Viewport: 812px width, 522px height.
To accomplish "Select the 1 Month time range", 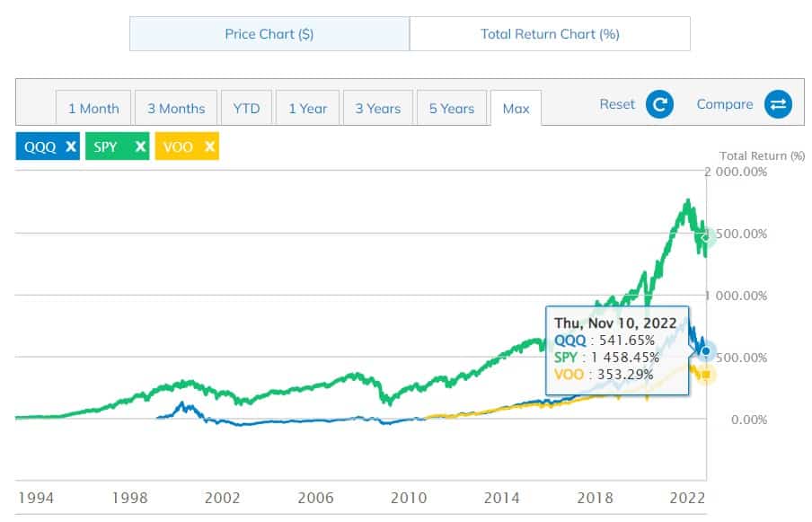I will pyautogui.click(x=93, y=109).
